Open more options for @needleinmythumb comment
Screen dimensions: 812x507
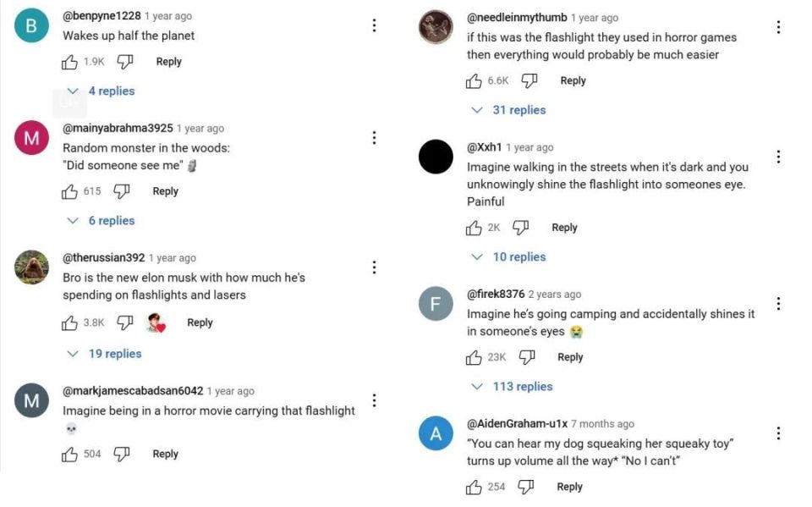(778, 27)
